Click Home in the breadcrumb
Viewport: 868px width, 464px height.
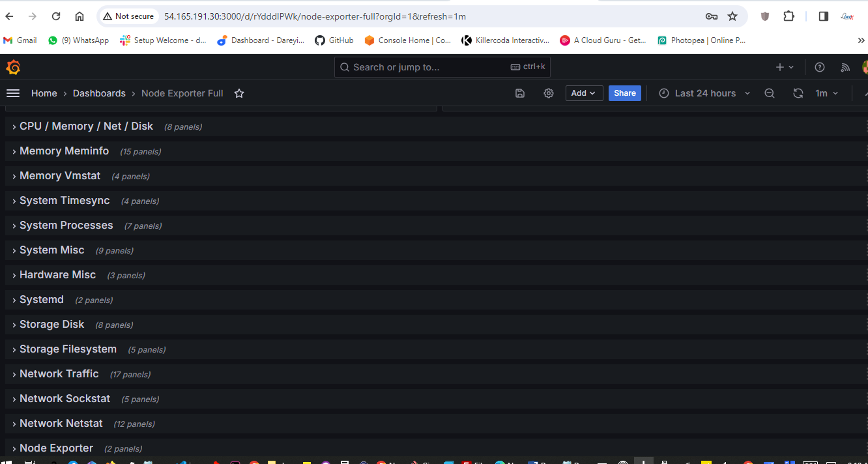coord(44,93)
